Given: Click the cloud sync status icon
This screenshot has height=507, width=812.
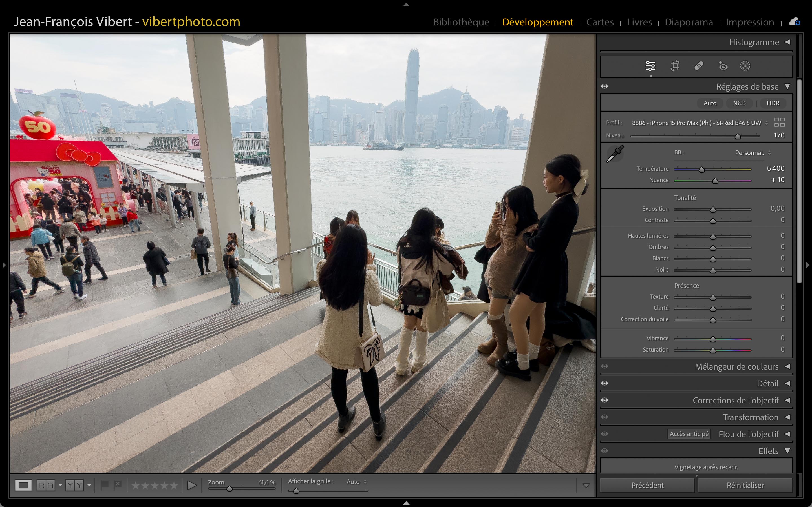Looking at the screenshot, I should [794, 22].
